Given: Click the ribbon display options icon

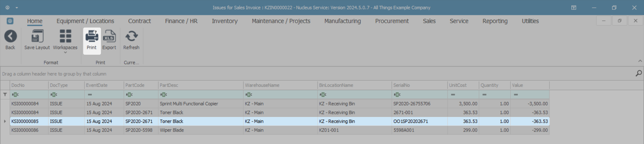Looking at the screenshot, I should pyautogui.click(x=574, y=7).
